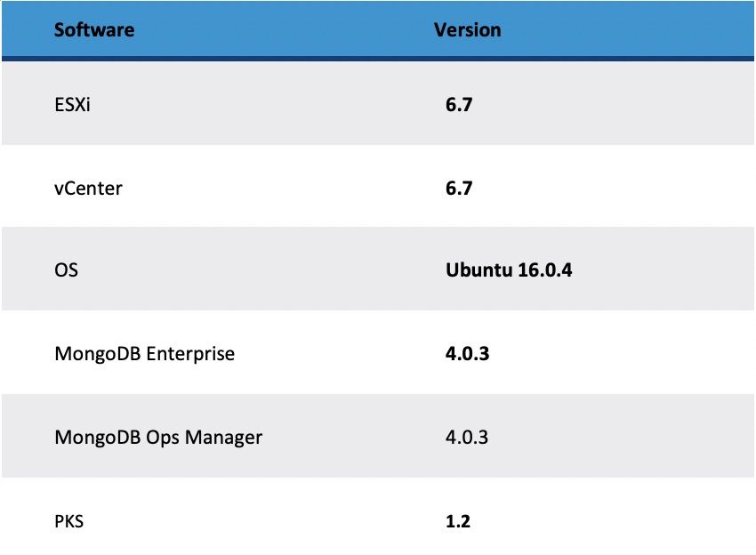Select the PKS software cell
The width and height of the screenshot is (756, 555).
pyautogui.click(x=68, y=520)
